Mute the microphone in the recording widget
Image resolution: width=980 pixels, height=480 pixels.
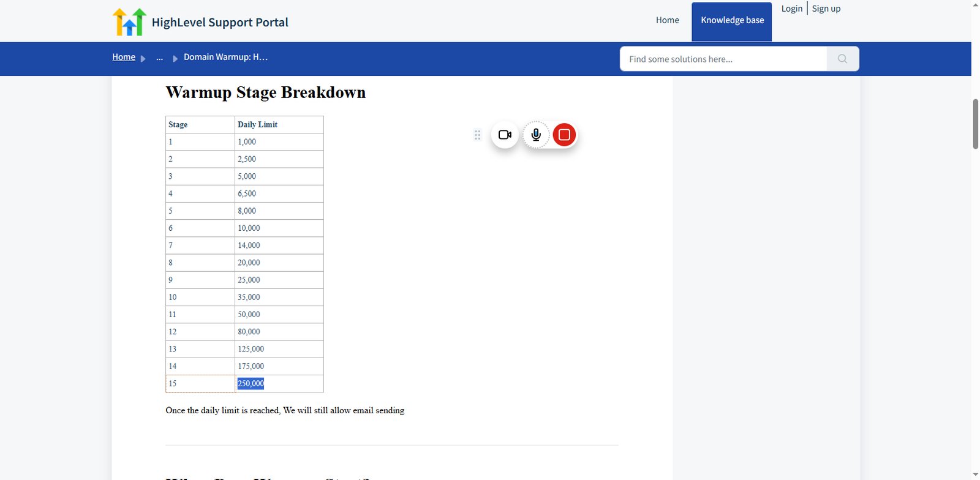click(x=536, y=135)
